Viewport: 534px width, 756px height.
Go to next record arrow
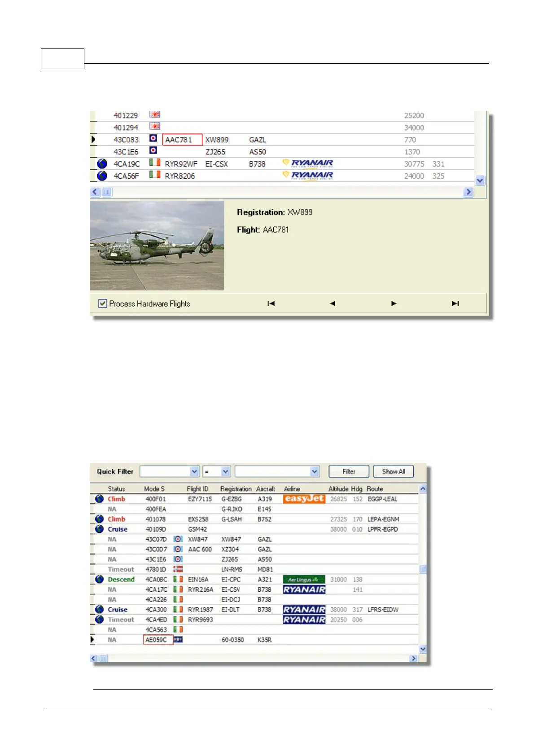click(x=394, y=303)
